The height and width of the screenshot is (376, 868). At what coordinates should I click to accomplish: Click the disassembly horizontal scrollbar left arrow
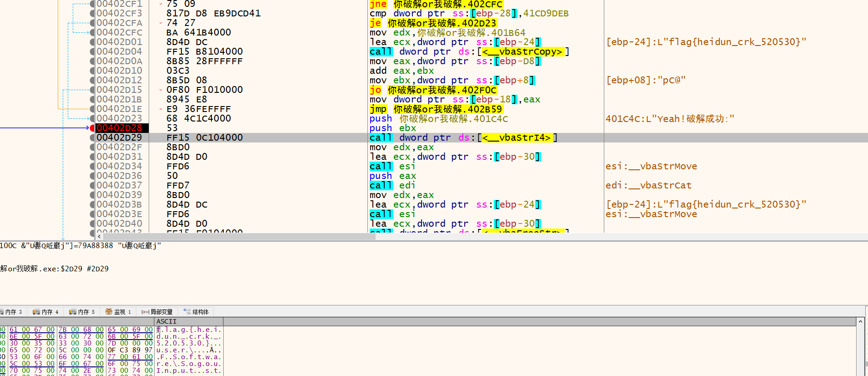[100, 236]
